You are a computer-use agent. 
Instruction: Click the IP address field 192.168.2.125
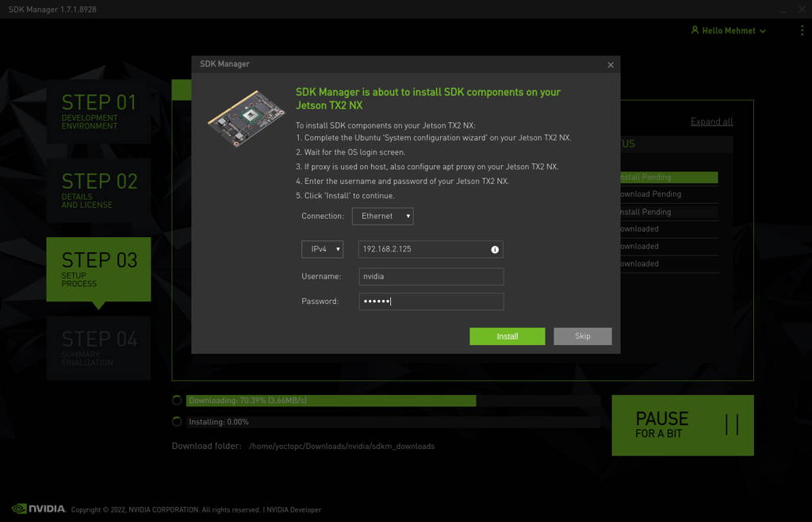431,249
